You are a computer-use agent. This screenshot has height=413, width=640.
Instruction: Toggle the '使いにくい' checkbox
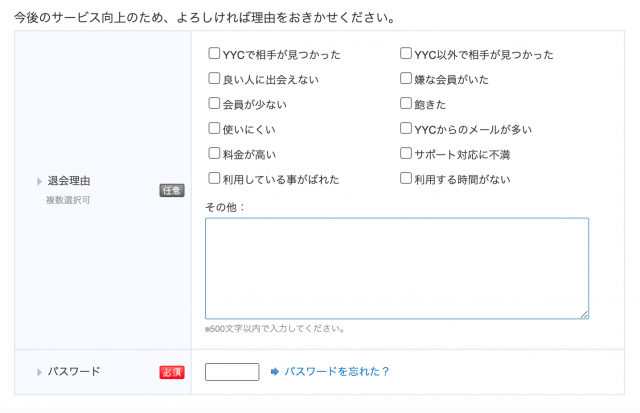click(214, 128)
